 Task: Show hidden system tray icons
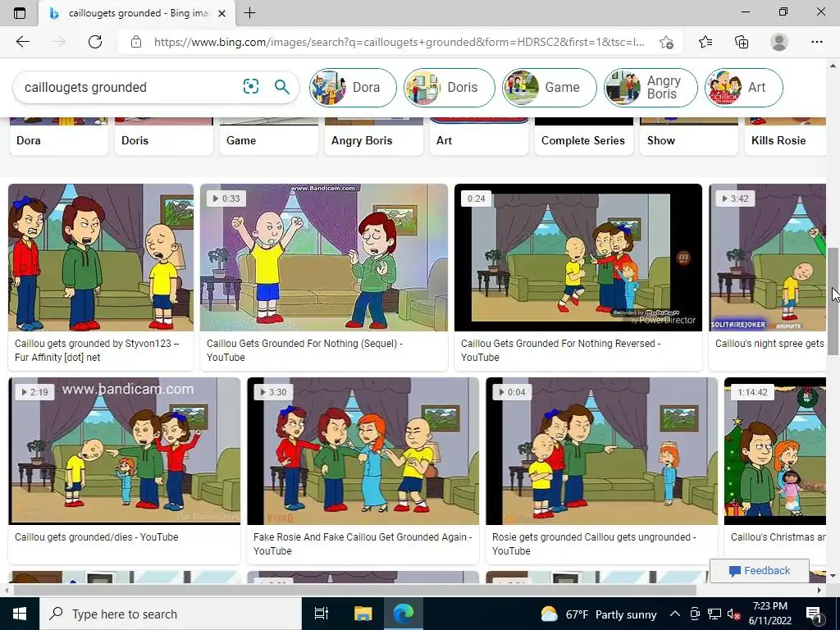[675, 614]
